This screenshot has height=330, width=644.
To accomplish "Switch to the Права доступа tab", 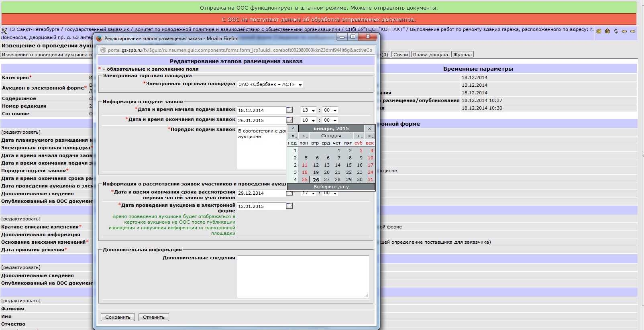I will (x=430, y=55).
